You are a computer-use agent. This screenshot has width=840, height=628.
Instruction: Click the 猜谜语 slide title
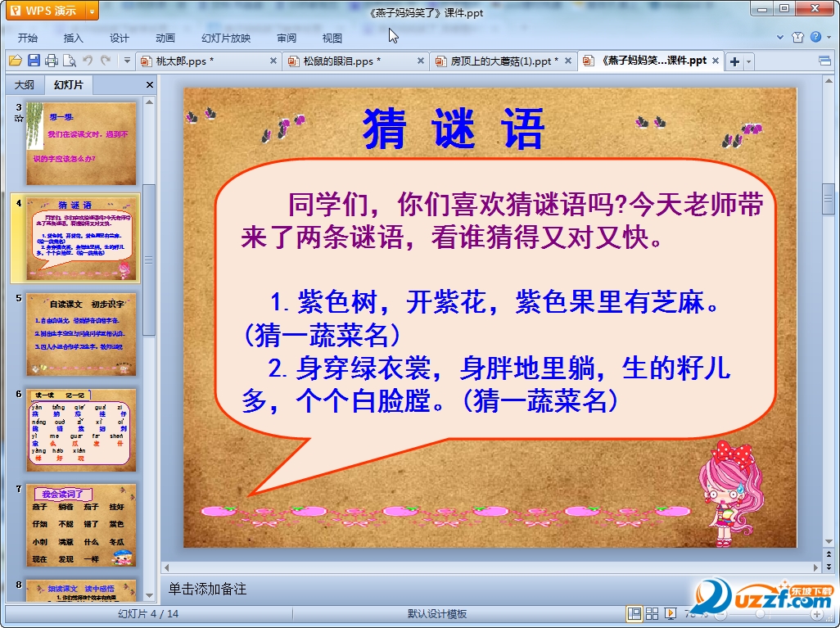(x=454, y=128)
